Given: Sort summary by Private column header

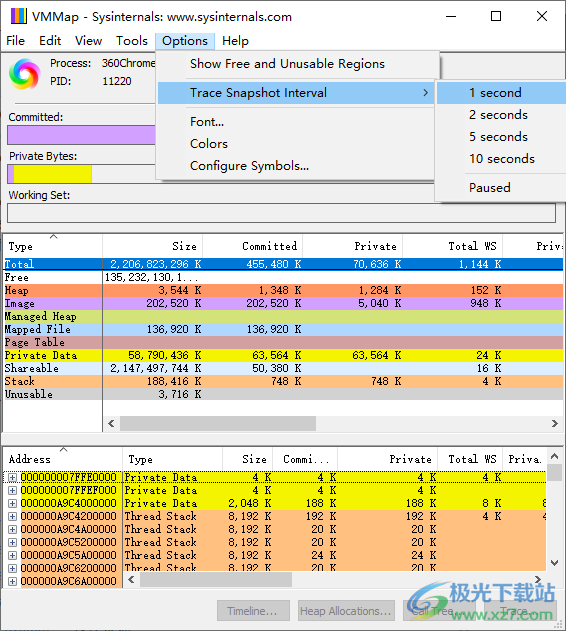Looking at the screenshot, I should 352,246.
